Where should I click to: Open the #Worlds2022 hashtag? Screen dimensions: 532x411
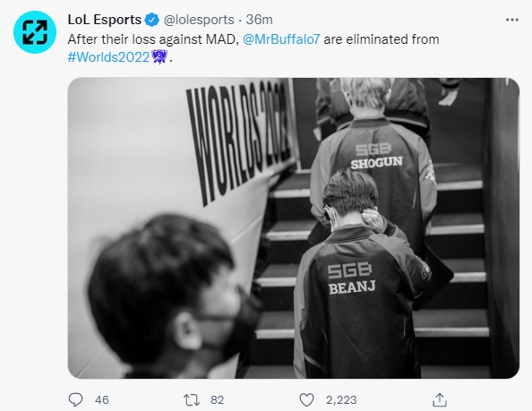[108, 57]
